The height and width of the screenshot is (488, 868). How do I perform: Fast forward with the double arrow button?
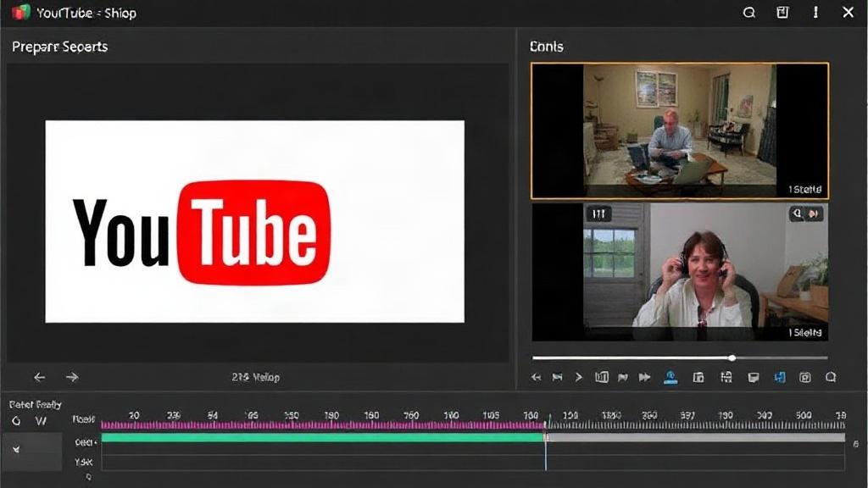(644, 377)
